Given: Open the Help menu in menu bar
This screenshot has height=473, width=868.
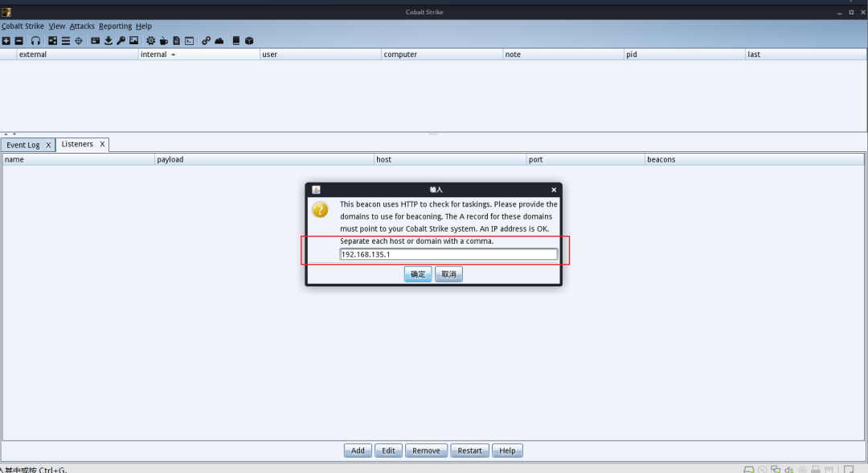Looking at the screenshot, I should (x=143, y=26).
